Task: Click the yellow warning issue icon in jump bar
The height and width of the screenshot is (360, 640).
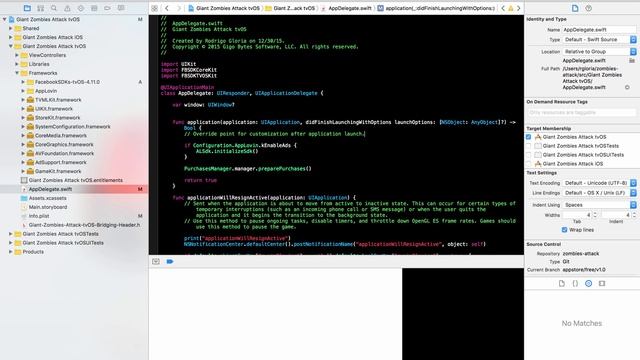Action: click(x=511, y=8)
